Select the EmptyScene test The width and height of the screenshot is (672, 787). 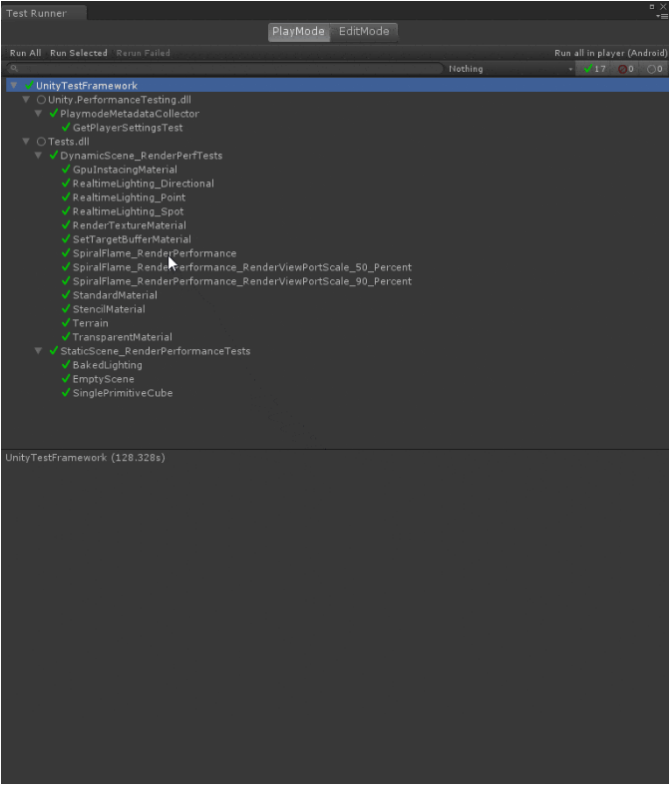click(x=337, y=379)
